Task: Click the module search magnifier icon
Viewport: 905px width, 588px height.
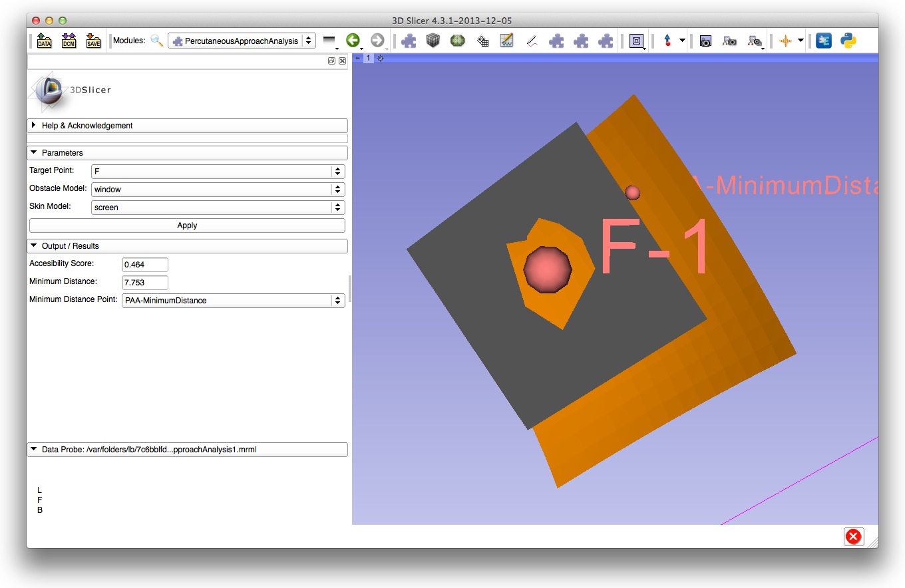Action: [157, 41]
